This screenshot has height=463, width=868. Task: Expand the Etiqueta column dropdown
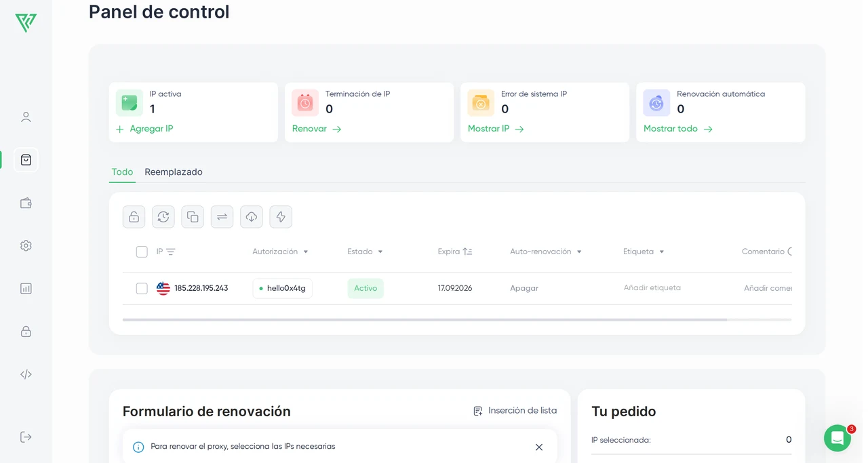[662, 251]
